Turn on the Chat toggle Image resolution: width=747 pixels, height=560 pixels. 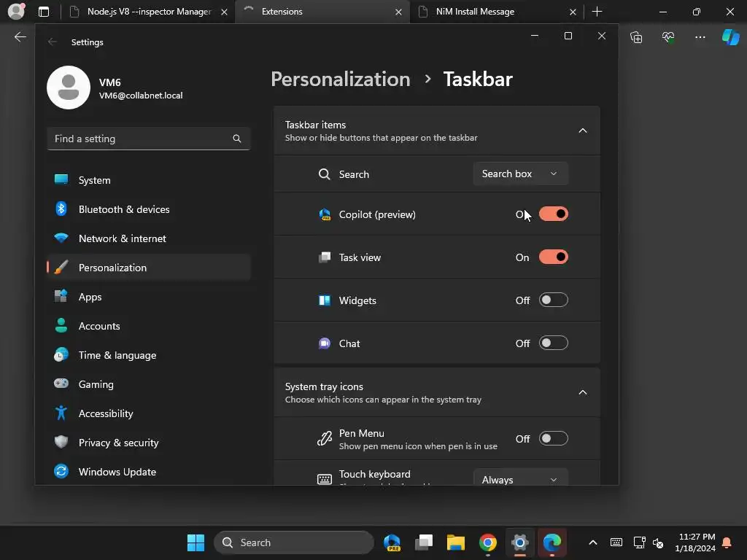pos(554,343)
